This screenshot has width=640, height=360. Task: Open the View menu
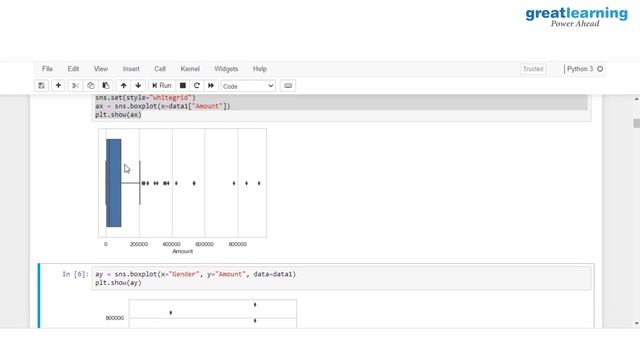101,69
